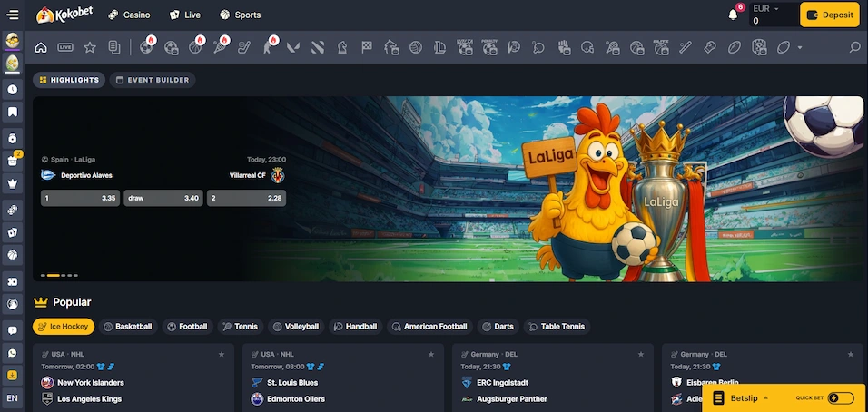Select the Penalty football esport icon
The width and height of the screenshot is (868, 412).
pyautogui.click(x=489, y=47)
